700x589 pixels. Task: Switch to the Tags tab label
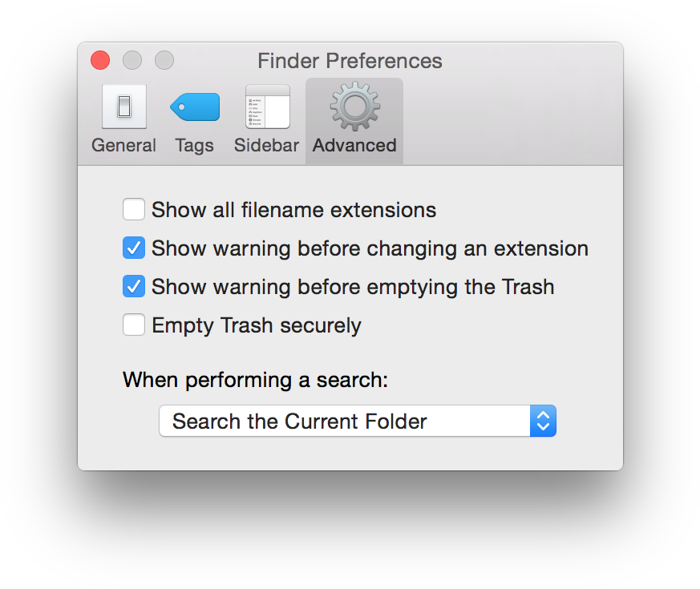click(x=194, y=146)
